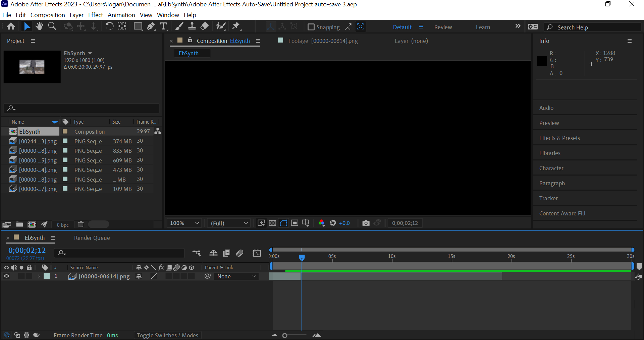The width and height of the screenshot is (644, 340).
Task: Switch to Learn workspace
Action: click(483, 27)
